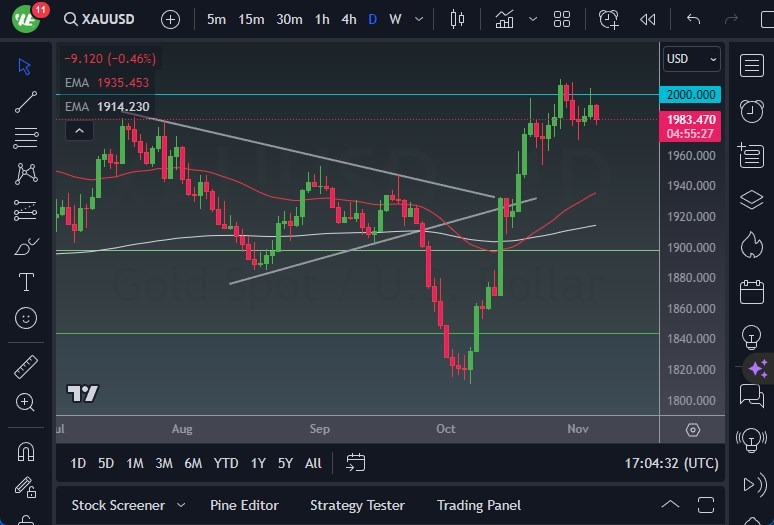The image size is (774, 525).
Task: Collapse the indicator legend chevron
Action: point(78,130)
